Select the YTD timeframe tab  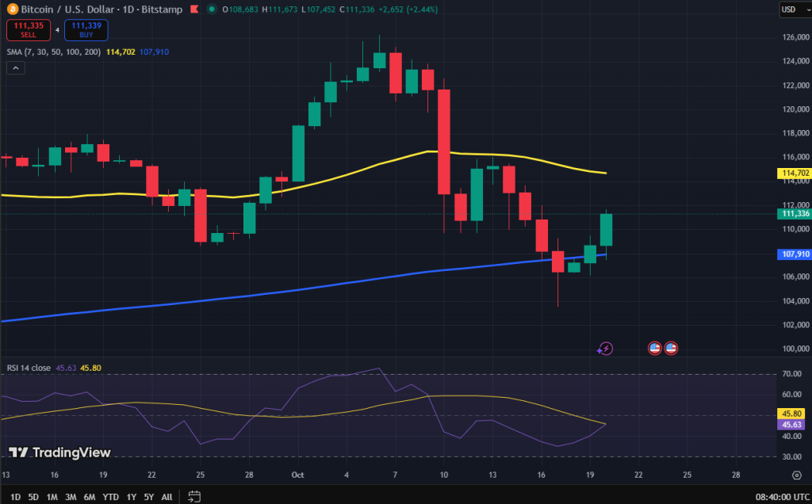tap(110, 495)
